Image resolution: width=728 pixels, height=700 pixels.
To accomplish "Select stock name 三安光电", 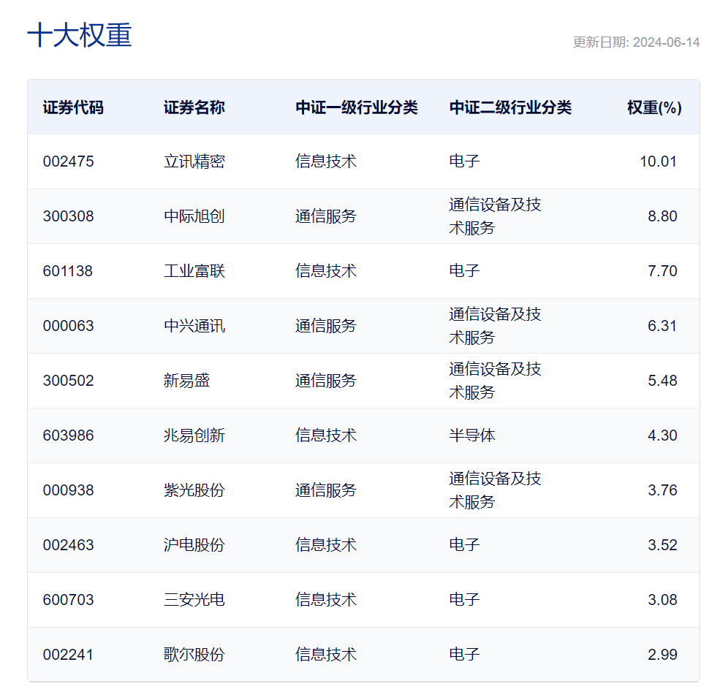I will pyautogui.click(x=194, y=600).
